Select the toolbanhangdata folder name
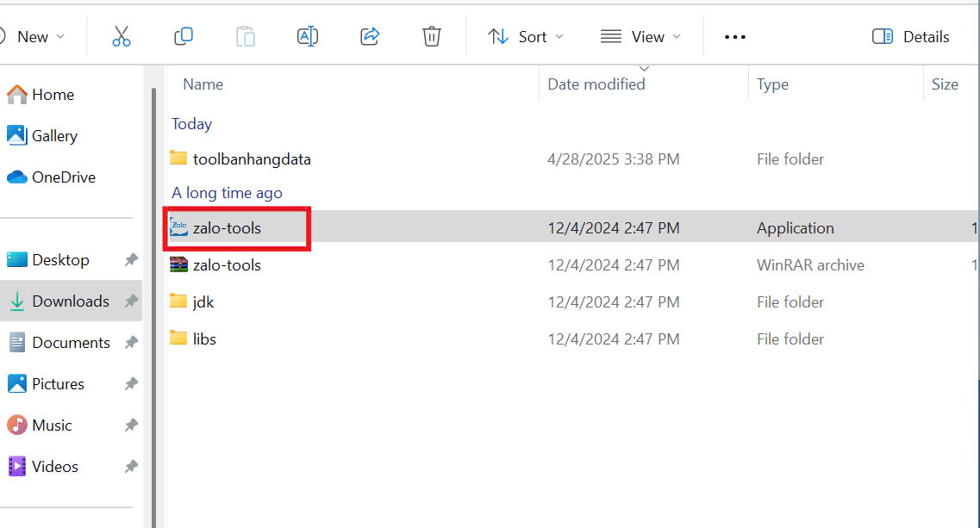 click(x=252, y=159)
